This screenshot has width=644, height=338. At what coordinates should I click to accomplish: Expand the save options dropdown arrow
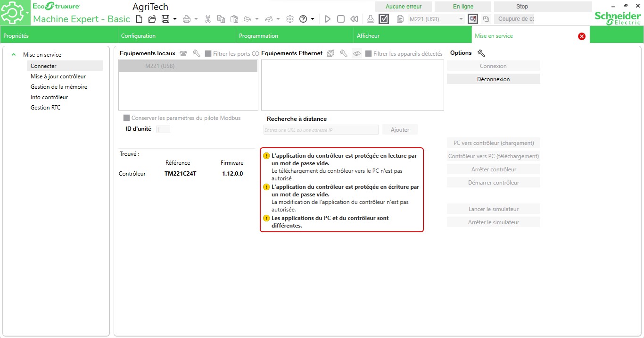[175, 19]
